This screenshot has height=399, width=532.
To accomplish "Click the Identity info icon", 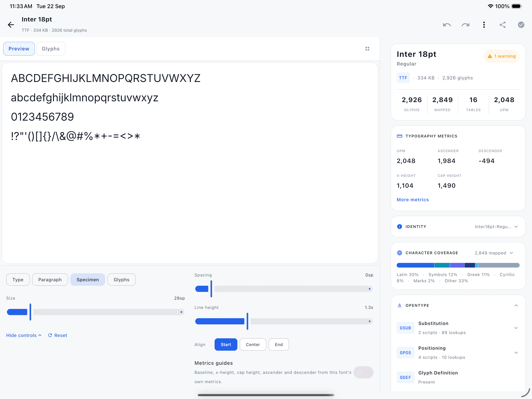I will click(x=399, y=227).
